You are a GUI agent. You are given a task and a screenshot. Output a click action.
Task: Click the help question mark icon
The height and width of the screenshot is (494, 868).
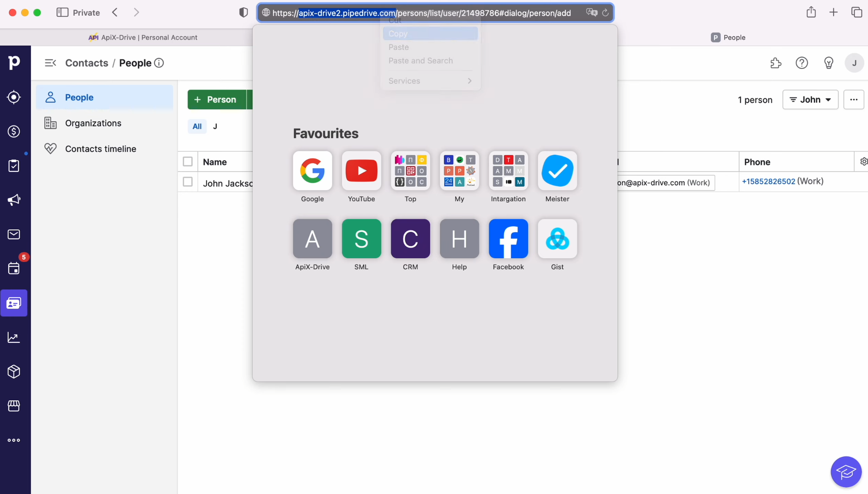(802, 63)
